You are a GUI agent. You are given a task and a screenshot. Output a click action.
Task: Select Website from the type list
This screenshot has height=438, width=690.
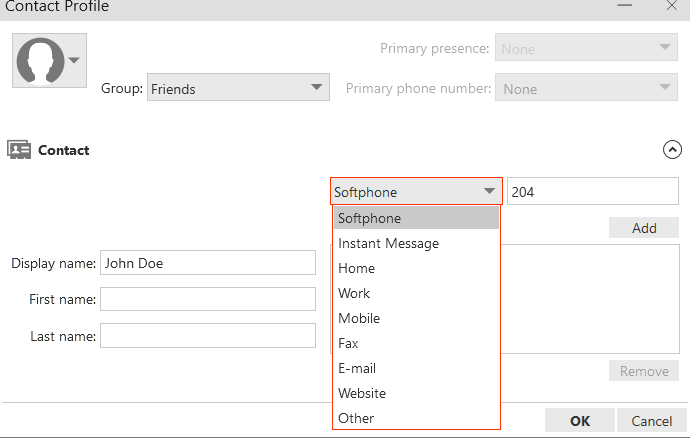tap(416, 393)
